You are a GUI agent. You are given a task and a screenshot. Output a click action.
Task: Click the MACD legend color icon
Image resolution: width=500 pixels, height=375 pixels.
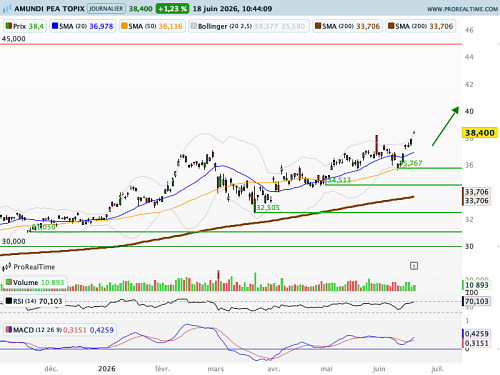coord(9,330)
